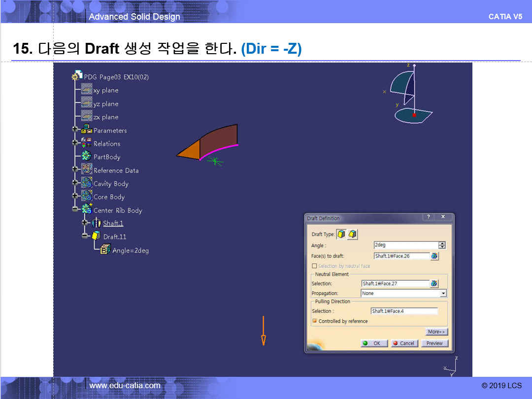This screenshot has height=399, width=532.
Task: Select the constant Draft Type icon
Action: 341,234
